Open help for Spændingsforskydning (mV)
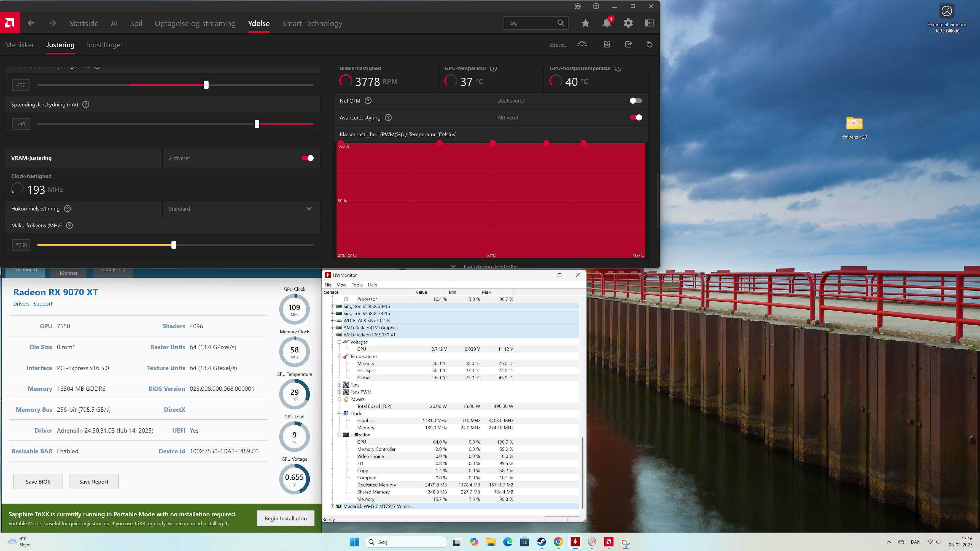This screenshot has width=980, height=551. (86, 105)
